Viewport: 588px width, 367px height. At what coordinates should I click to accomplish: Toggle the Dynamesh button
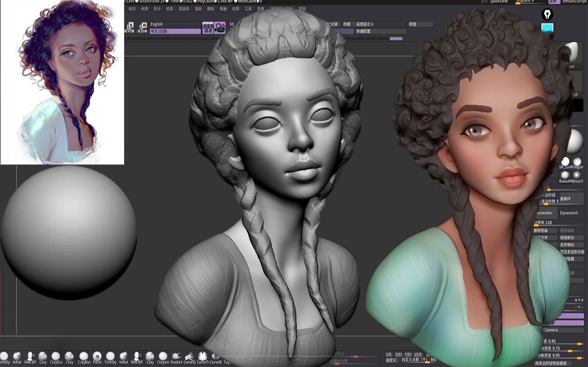point(572,213)
